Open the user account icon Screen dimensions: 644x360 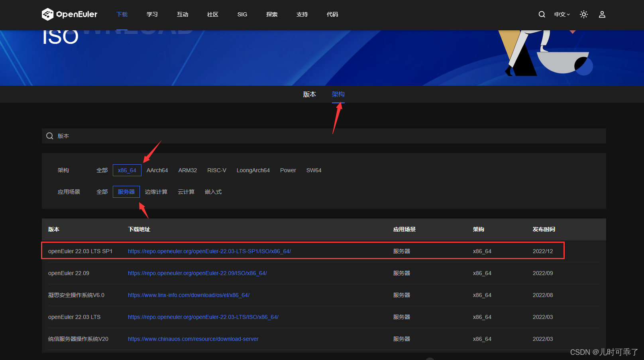[x=602, y=14]
